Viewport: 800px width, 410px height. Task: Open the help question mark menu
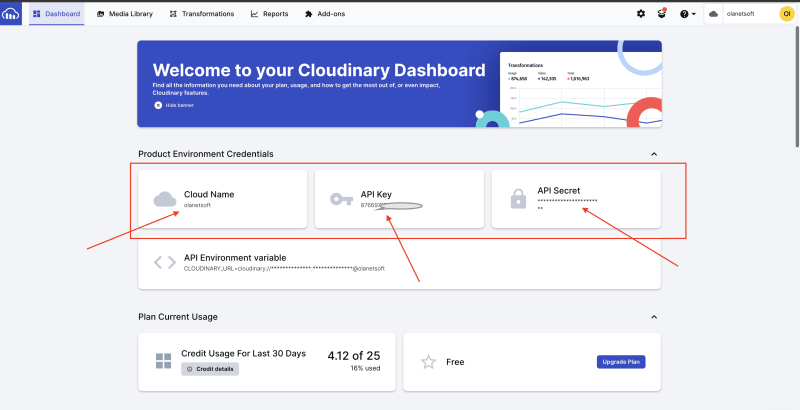click(687, 14)
